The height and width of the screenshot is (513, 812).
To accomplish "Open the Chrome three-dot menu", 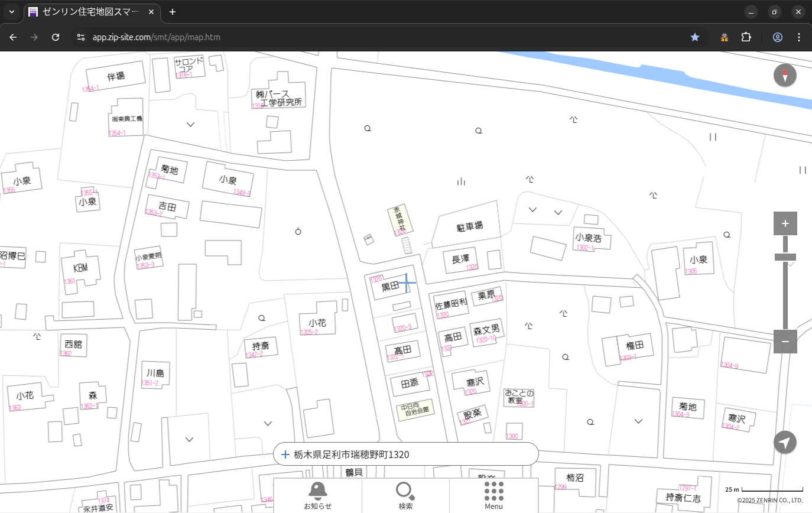I will point(799,37).
